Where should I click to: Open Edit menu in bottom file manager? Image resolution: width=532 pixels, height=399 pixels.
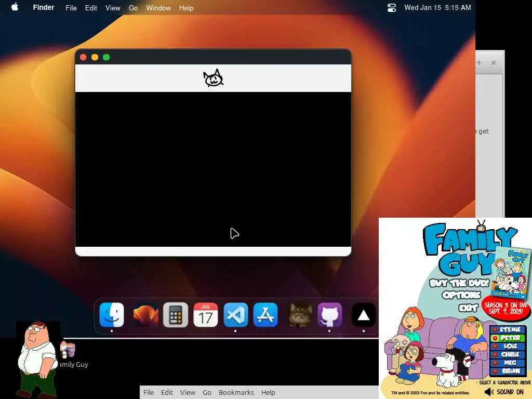click(167, 392)
